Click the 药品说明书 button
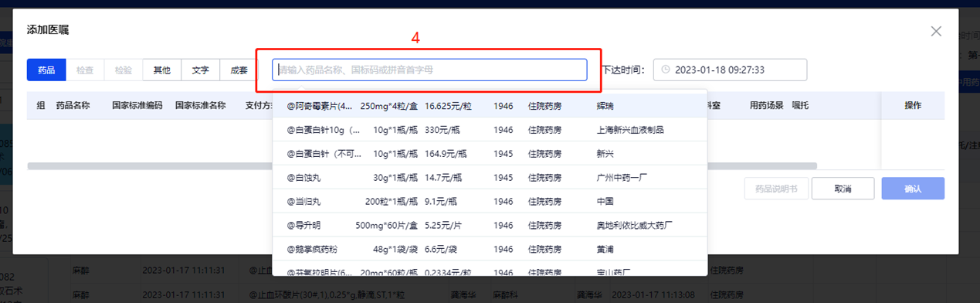This screenshot has width=980, height=303. pos(777,189)
